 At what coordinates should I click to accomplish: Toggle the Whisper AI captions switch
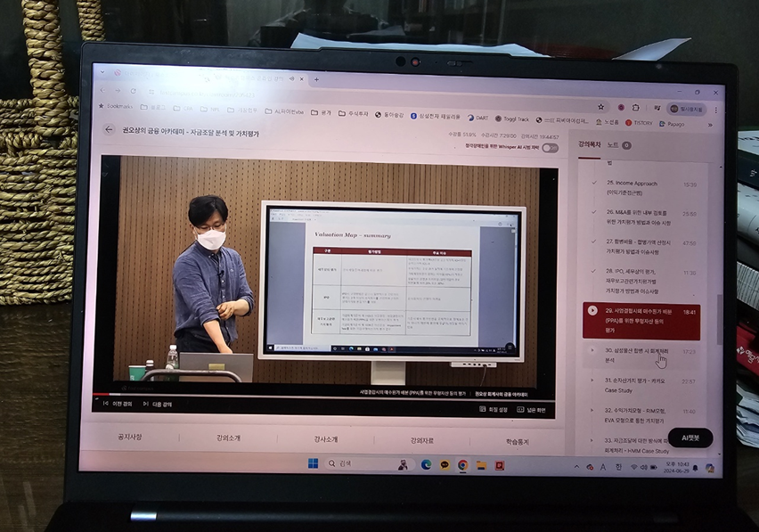pyautogui.click(x=550, y=148)
